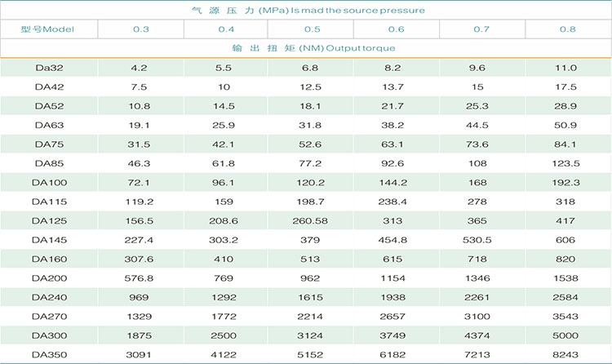This screenshot has height=364, width=612.
Task: Click the 5000 value in DA300 row
Action: (x=567, y=335)
